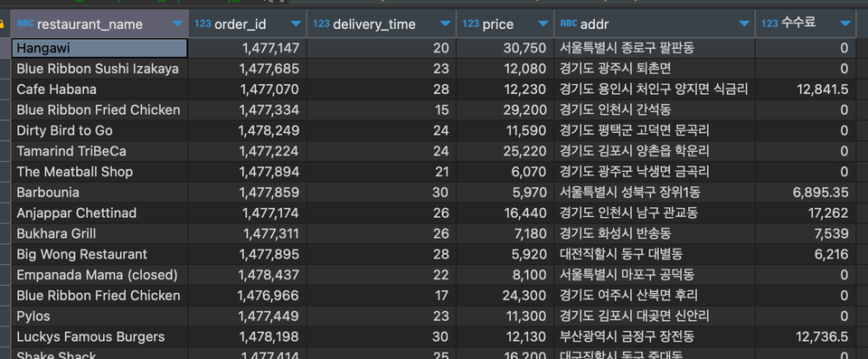Viewport: 868px width, 359px height.
Task: Click address cell 경기도 광주시 퇴촌면
Action: coord(655,69)
